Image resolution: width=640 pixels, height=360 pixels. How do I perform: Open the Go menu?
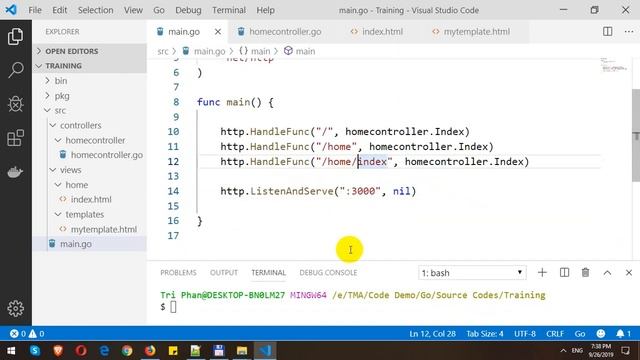158,10
